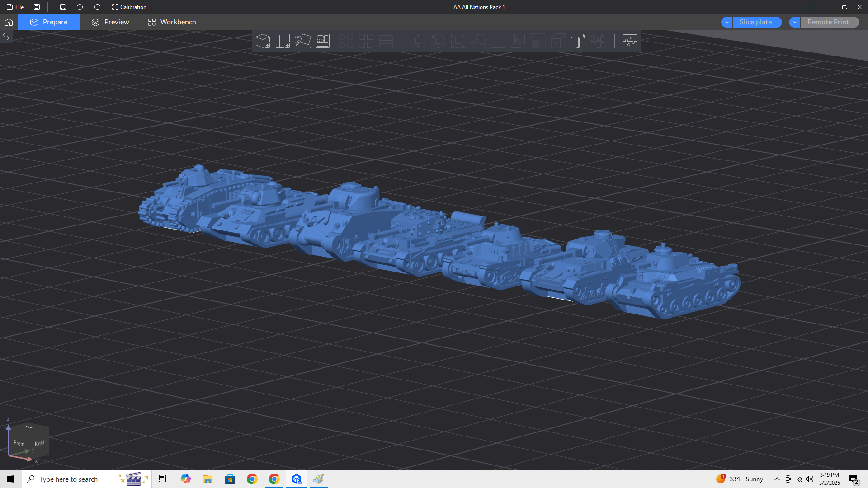The width and height of the screenshot is (868, 488).
Task: Open the File menu
Action: [x=15, y=7]
